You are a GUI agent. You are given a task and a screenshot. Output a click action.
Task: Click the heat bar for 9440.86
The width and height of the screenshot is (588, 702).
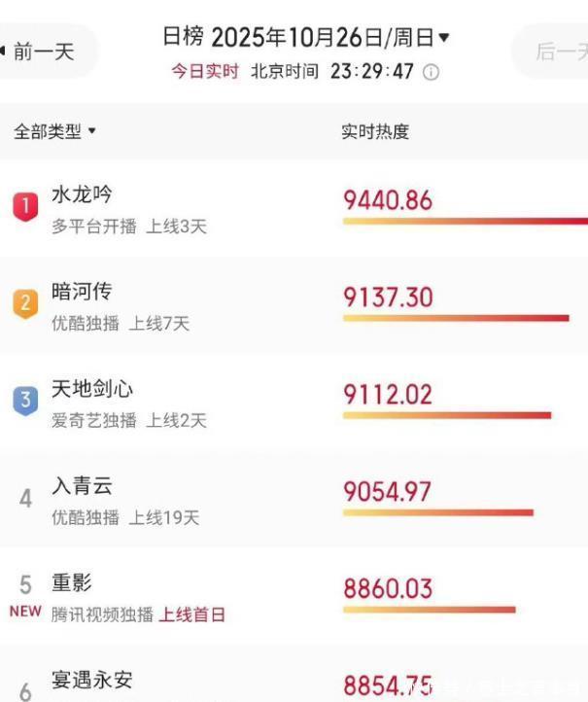point(465,222)
